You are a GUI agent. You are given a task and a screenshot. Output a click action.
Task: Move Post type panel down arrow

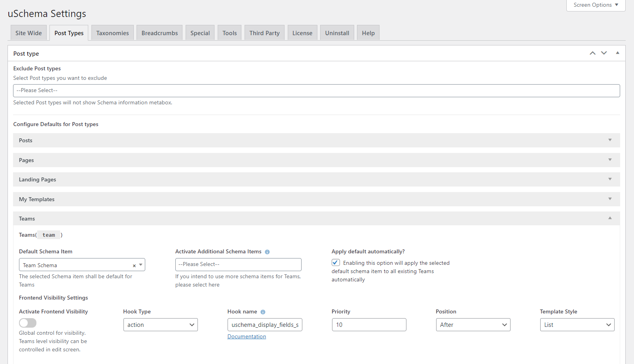604,53
